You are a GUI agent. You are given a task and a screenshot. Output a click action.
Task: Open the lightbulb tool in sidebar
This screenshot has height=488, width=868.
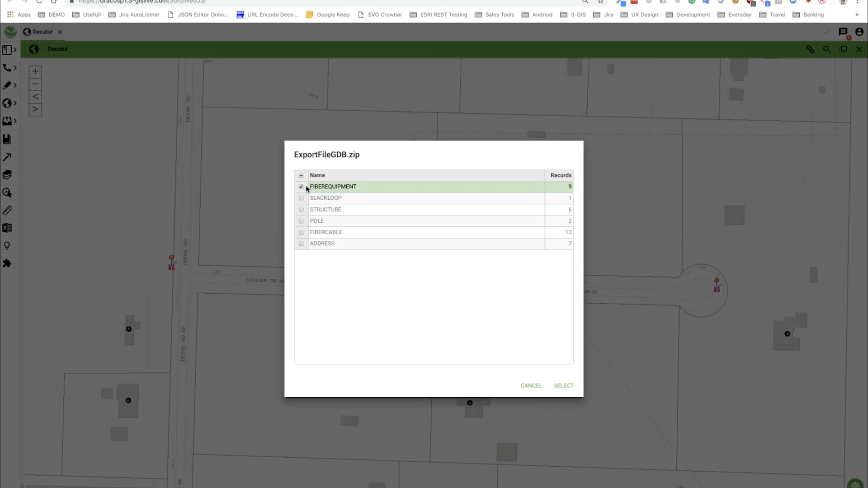7,245
